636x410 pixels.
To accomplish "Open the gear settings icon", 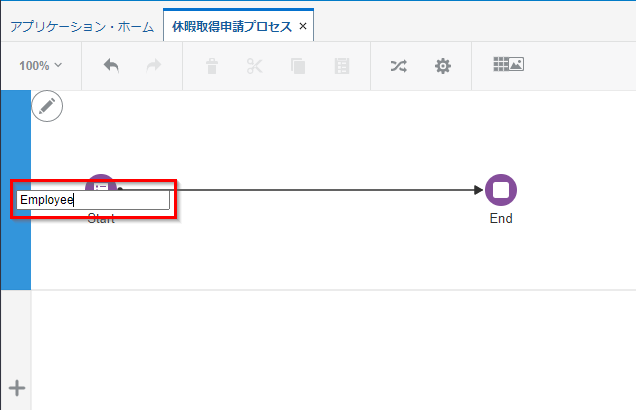I will [442, 66].
